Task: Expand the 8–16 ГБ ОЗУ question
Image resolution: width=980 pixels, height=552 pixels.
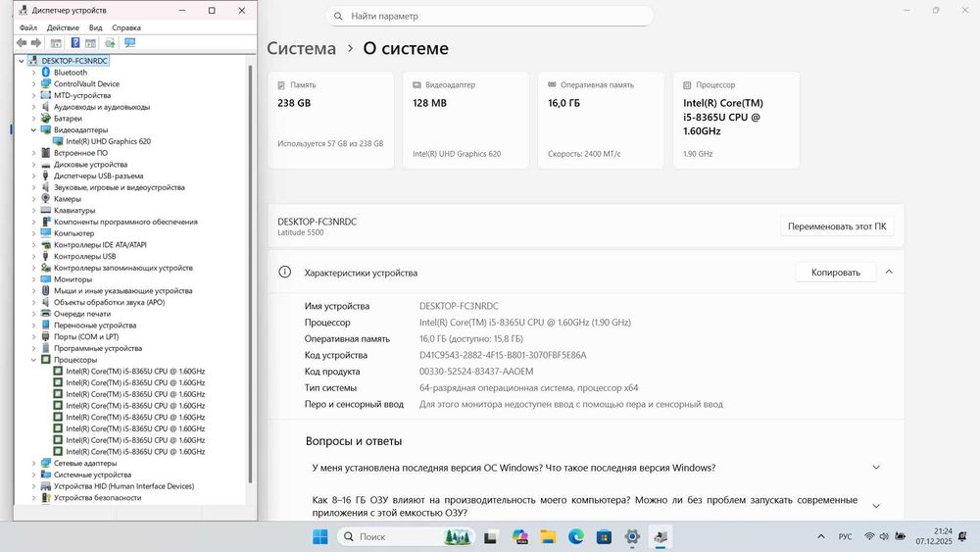Action: coord(876,506)
